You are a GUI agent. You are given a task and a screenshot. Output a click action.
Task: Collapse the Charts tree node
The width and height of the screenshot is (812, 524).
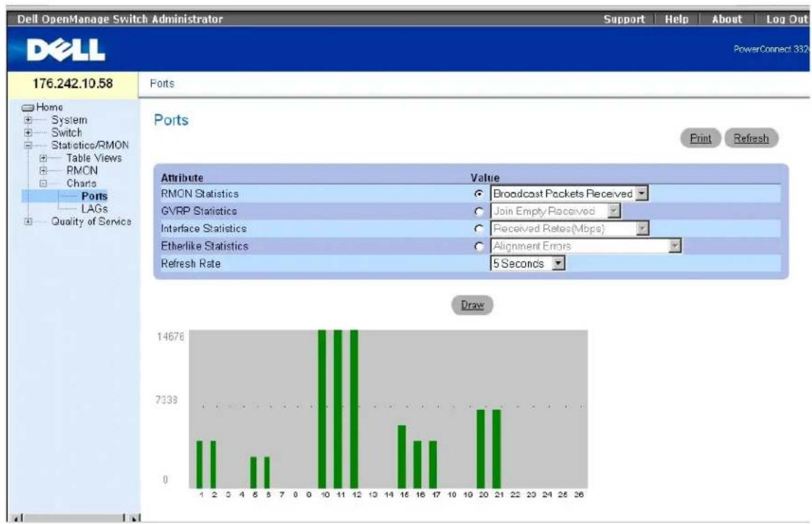pyautogui.click(x=44, y=184)
